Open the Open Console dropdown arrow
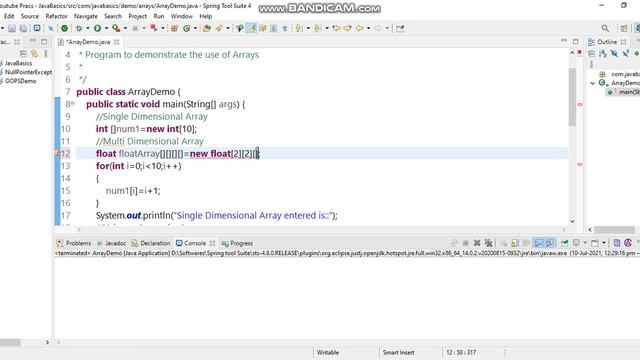The width and height of the screenshot is (640, 360). point(604,243)
